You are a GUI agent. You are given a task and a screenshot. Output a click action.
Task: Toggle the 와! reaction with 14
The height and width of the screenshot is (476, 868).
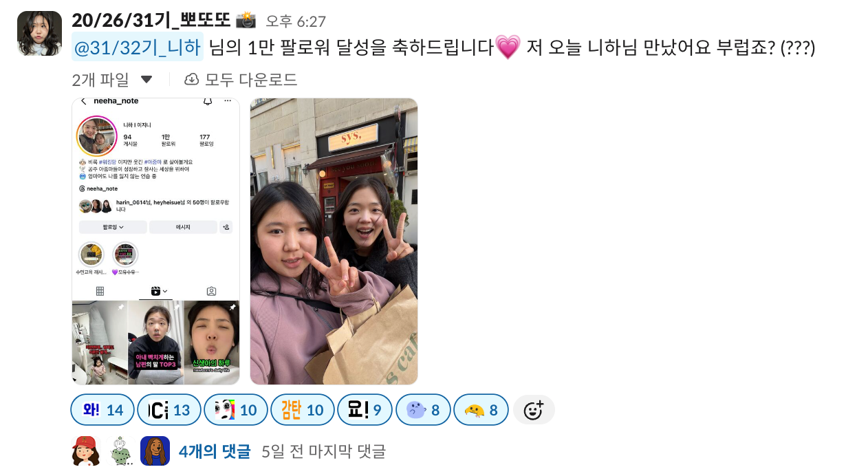(x=102, y=410)
